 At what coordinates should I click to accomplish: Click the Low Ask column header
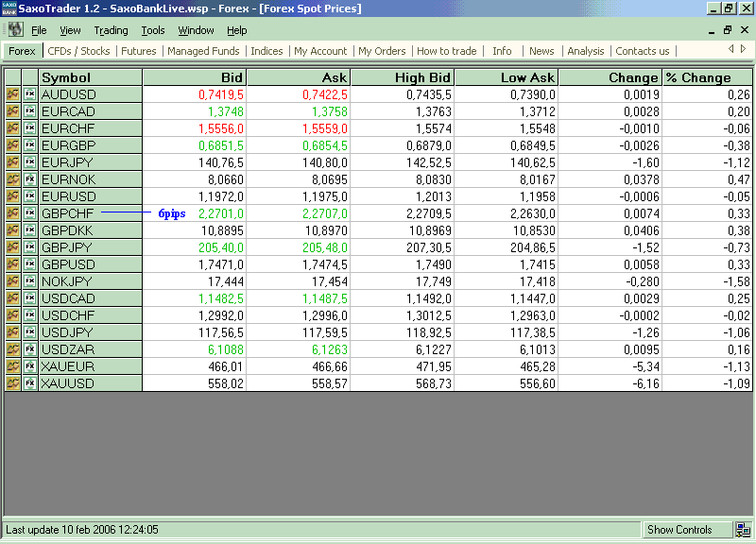click(x=507, y=77)
